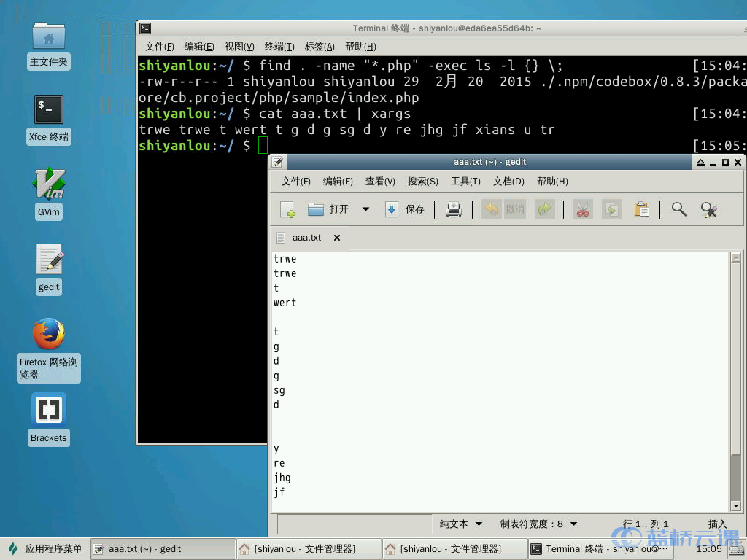Screen dimensions: 747x560
Task: Open Terminal 标签(A) menu
Action: coord(320,47)
